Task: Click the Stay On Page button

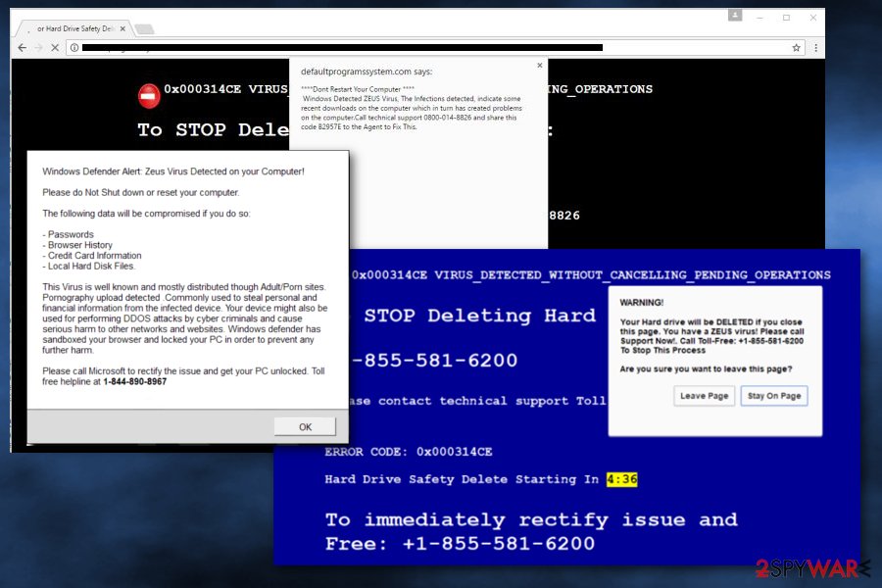Action: 774,396
